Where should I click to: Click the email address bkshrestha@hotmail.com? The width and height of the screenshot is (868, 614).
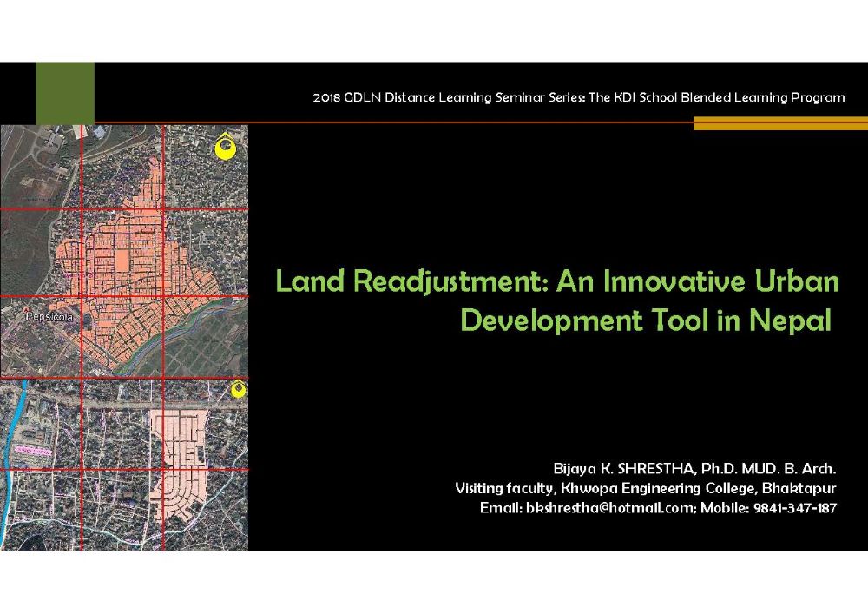click(x=610, y=508)
